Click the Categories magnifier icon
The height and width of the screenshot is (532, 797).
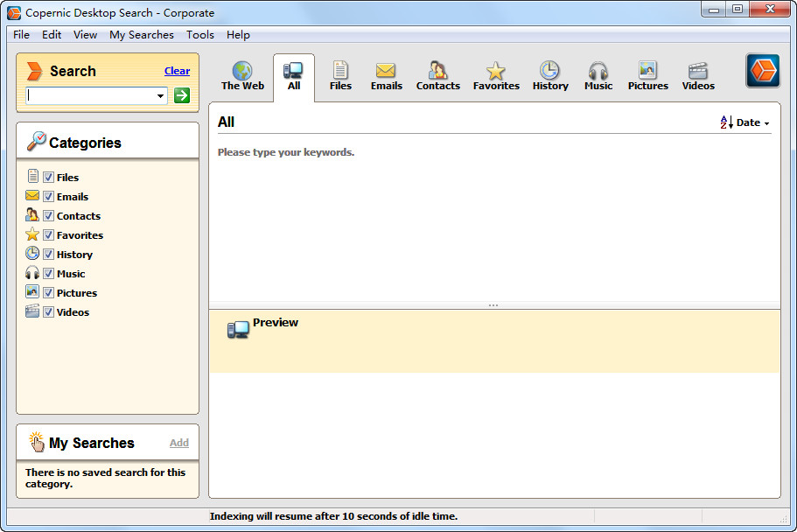click(36, 141)
